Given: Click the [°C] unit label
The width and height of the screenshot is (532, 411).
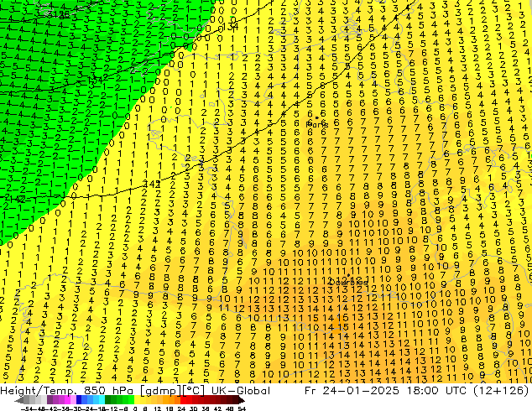Looking at the screenshot, I should tap(195, 391).
